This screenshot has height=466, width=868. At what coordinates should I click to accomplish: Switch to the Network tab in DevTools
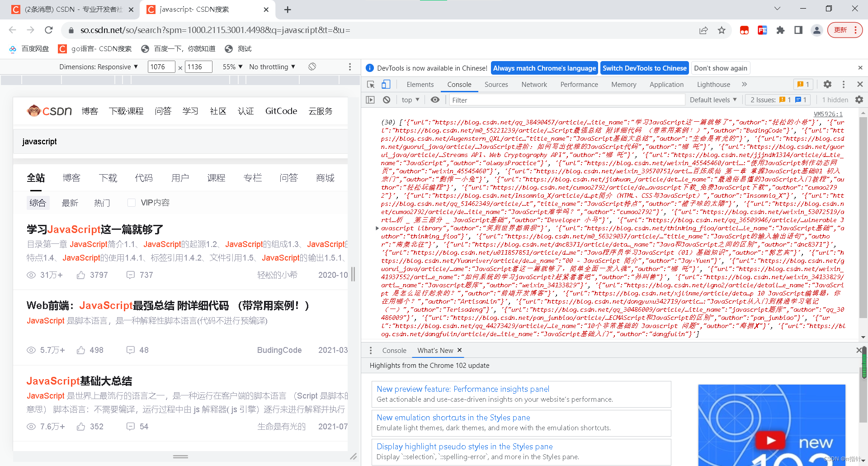534,84
